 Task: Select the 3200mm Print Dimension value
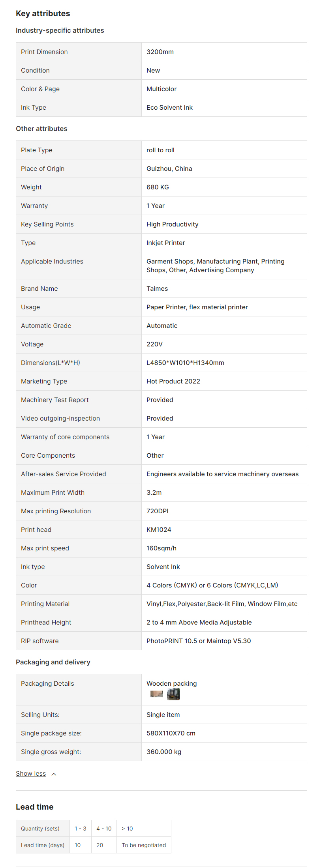click(x=160, y=52)
